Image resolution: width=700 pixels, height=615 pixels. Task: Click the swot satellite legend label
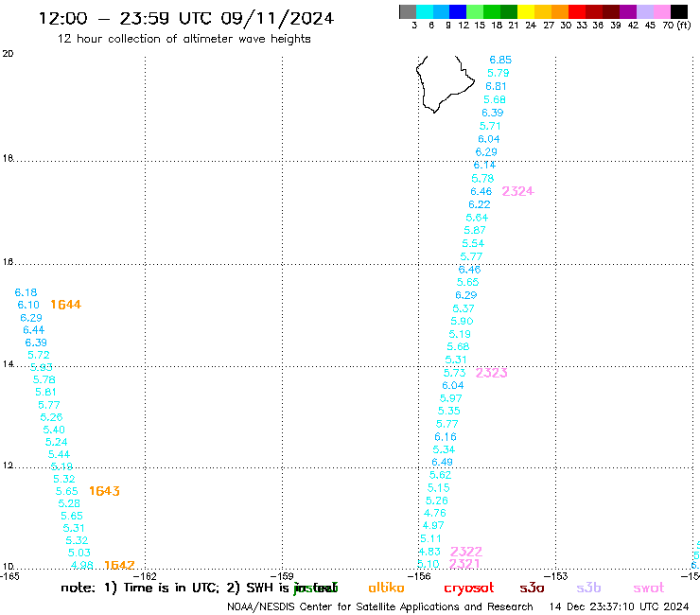point(649,588)
